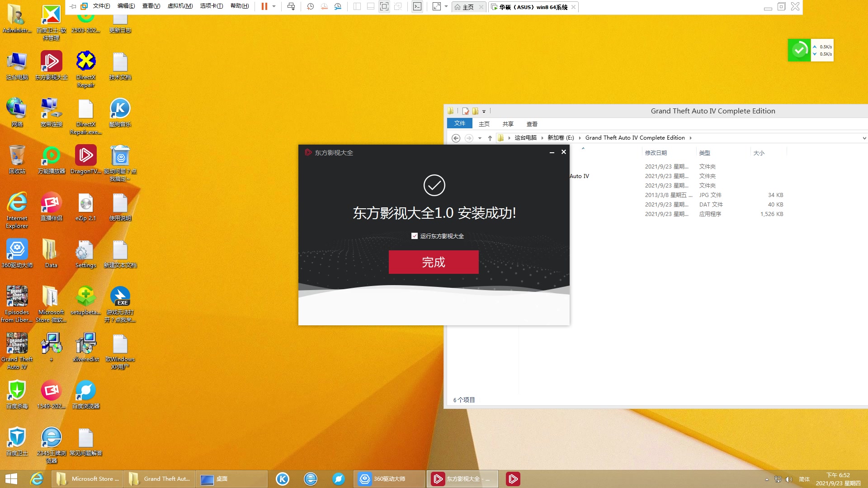Uncheck 运行东方影视大全 checkbox
Image resolution: width=868 pixels, height=488 pixels.
[x=414, y=236]
